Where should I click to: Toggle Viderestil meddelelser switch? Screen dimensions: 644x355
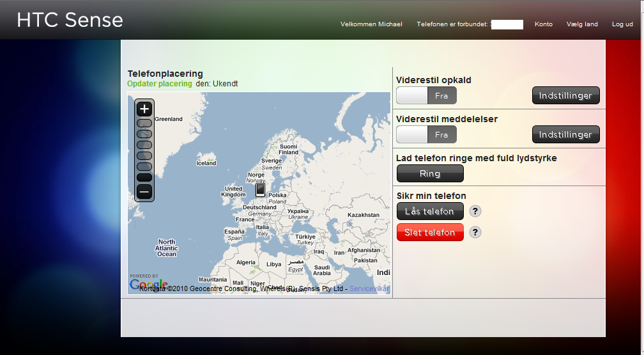(x=426, y=134)
